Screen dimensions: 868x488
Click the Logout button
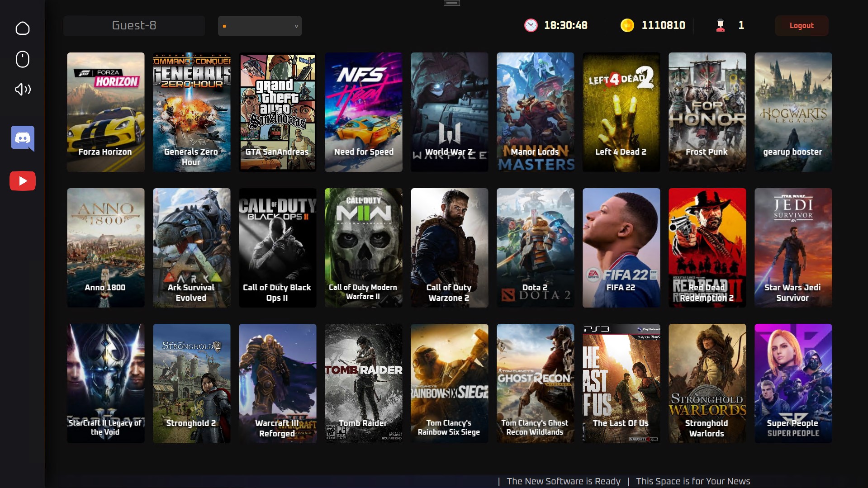click(802, 26)
